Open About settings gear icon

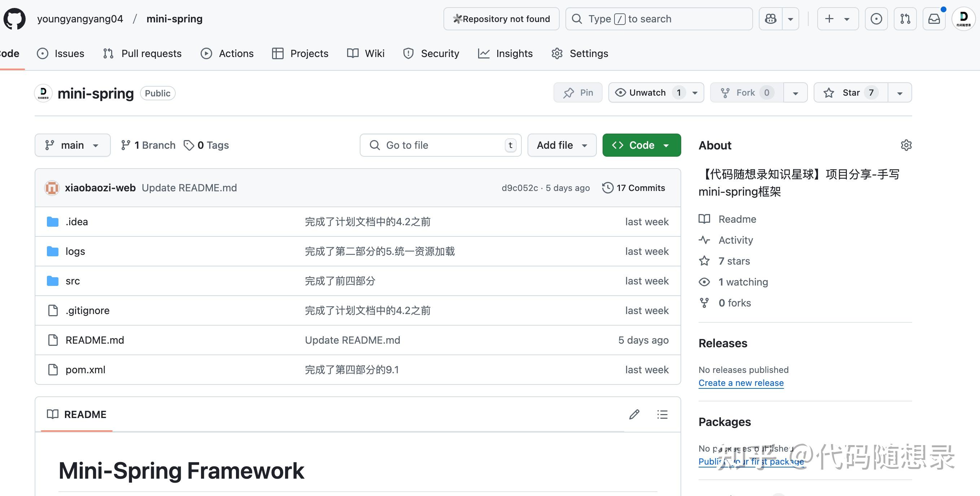click(906, 145)
